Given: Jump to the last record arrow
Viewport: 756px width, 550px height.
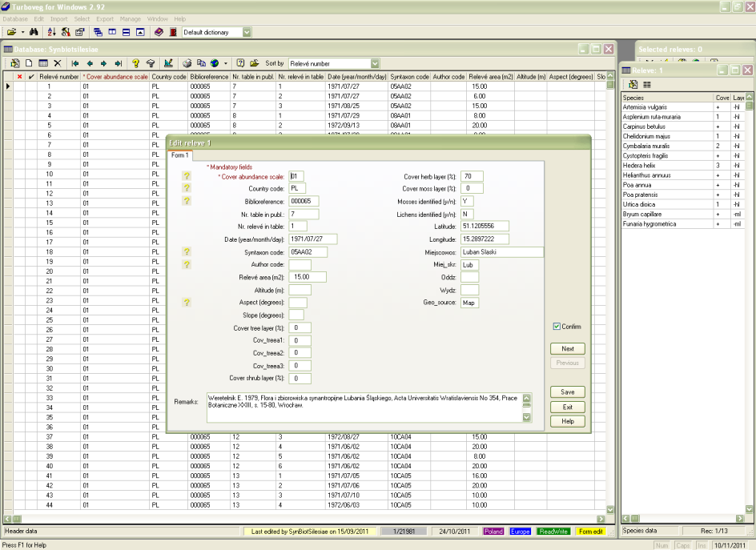Looking at the screenshot, I should [119, 63].
